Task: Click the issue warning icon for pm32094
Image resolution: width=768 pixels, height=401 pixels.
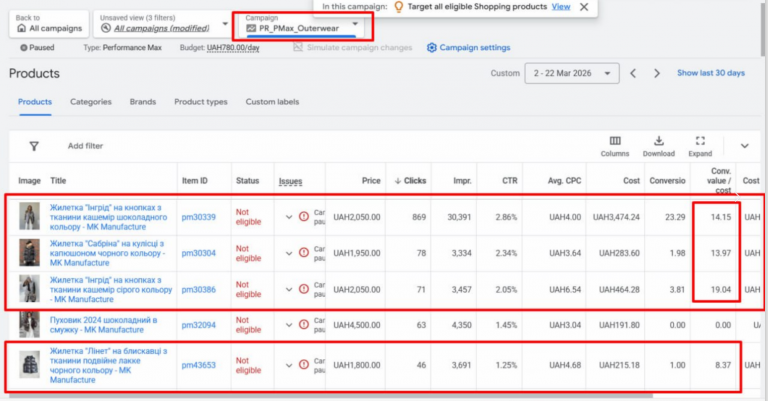Action: pyautogui.click(x=304, y=324)
